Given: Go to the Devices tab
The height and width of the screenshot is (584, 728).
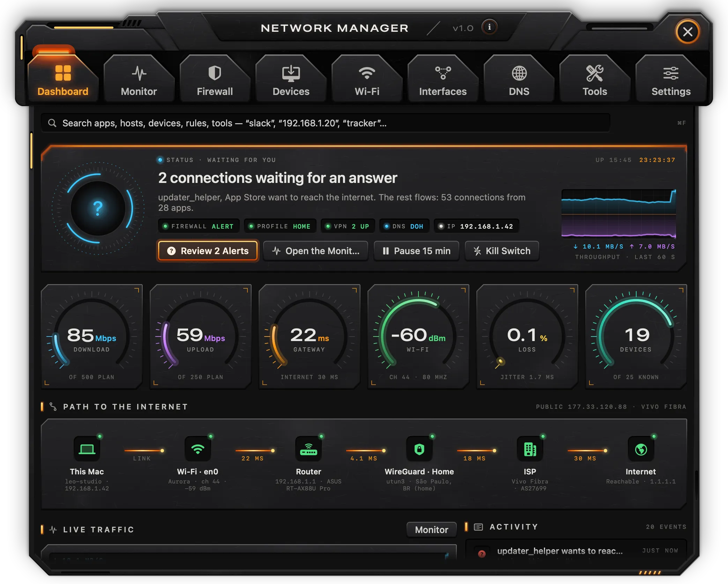Looking at the screenshot, I should click(x=291, y=79).
